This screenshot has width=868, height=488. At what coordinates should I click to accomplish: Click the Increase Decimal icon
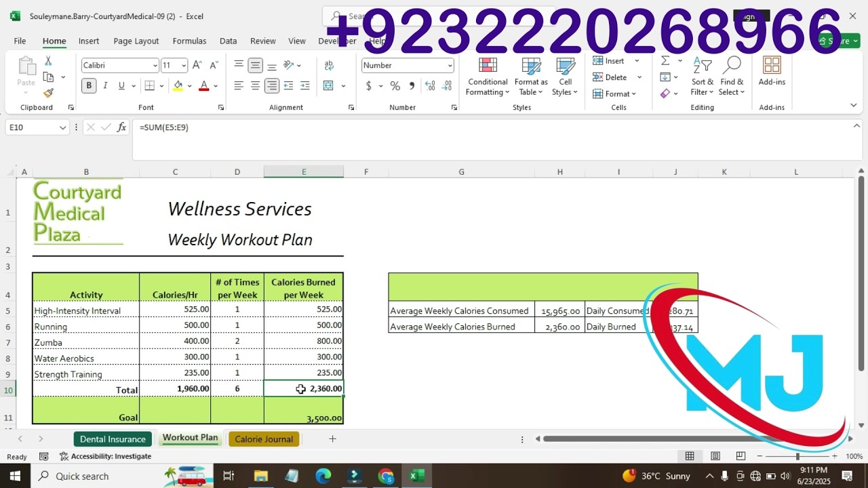click(x=430, y=86)
